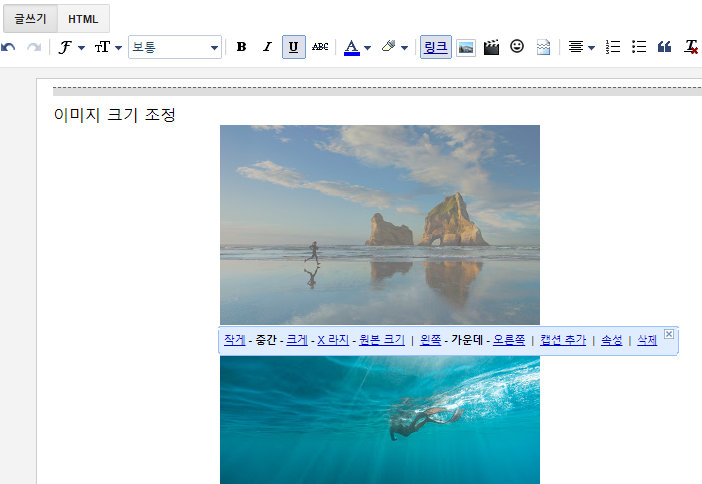This screenshot has width=702, height=484.
Task: Click the remove formatting icon
Action: point(691,47)
